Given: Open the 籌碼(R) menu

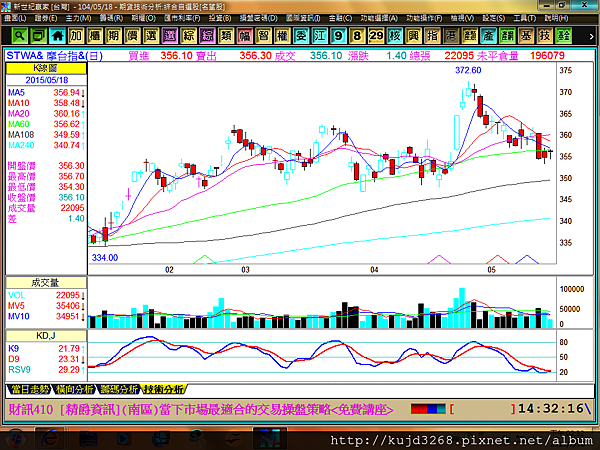Looking at the screenshot, I should pos(111,18).
